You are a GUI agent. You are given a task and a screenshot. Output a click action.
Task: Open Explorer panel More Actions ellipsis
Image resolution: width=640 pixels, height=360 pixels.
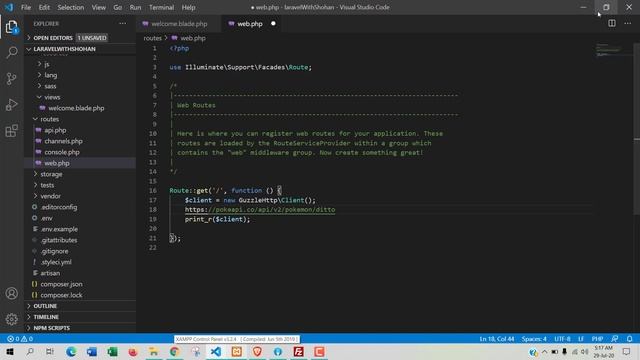(x=122, y=24)
